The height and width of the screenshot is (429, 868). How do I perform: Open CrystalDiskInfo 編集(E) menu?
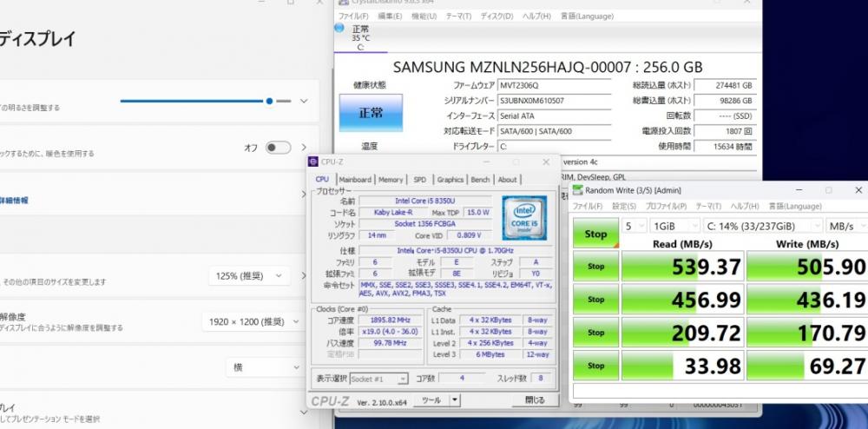[390, 16]
